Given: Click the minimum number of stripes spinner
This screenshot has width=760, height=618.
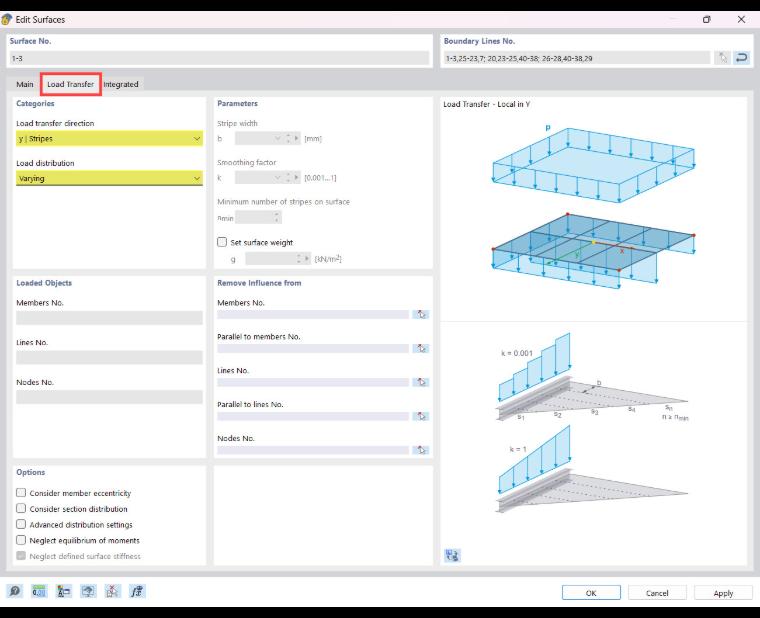Looking at the screenshot, I should point(277,218).
